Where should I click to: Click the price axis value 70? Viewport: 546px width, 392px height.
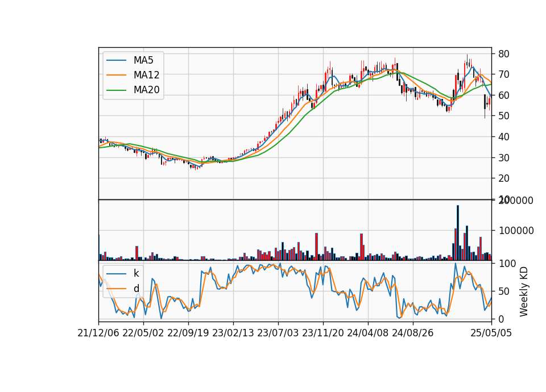pyautogui.click(x=504, y=74)
